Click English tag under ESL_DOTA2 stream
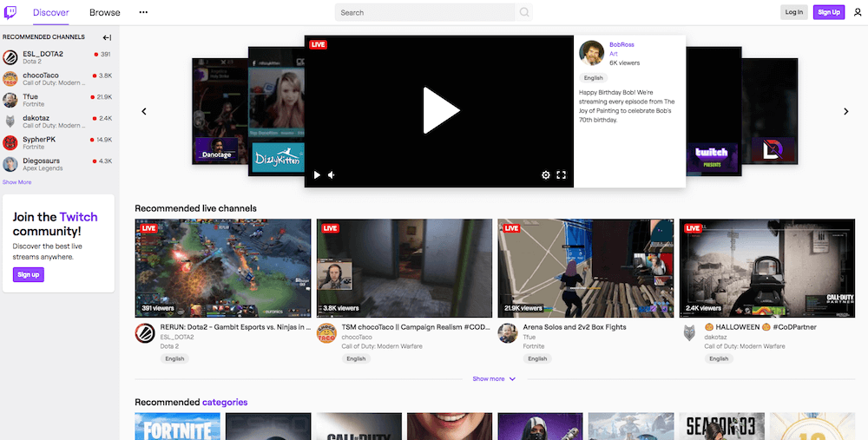Screen dimensions: 868x440 click(x=174, y=358)
